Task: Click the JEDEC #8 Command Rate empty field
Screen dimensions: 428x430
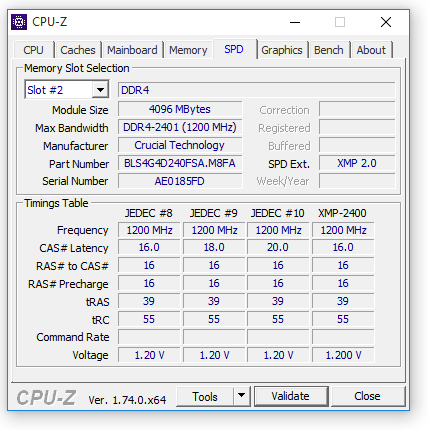Action: 149,337
